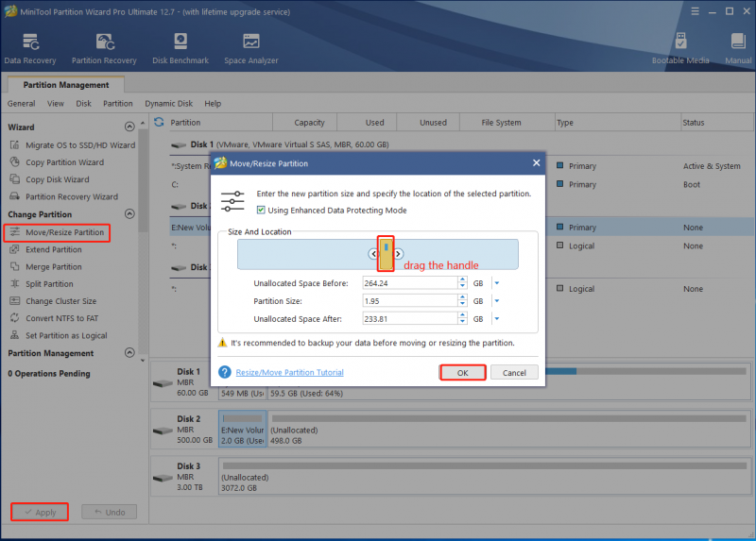This screenshot has height=541, width=756.
Task: Open unit dropdown for Unallocated Space After
Action: point(497,319)
